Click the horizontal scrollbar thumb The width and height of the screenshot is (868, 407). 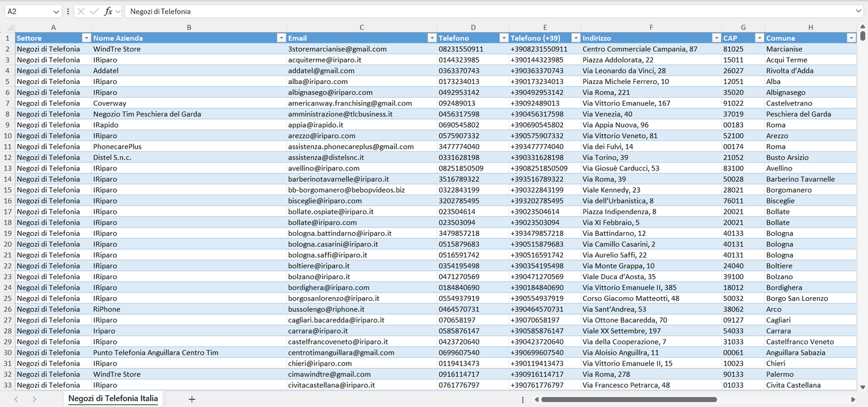tap(630, 399)
